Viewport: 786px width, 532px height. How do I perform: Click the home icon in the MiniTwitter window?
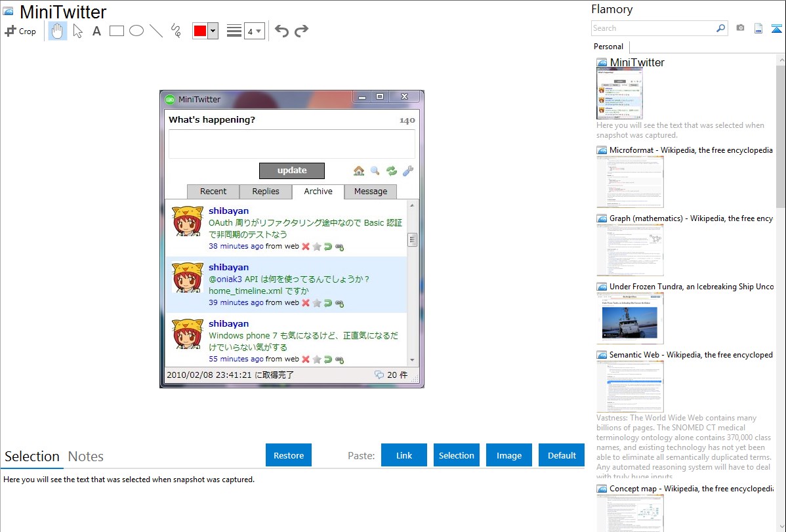coord(359,171)
